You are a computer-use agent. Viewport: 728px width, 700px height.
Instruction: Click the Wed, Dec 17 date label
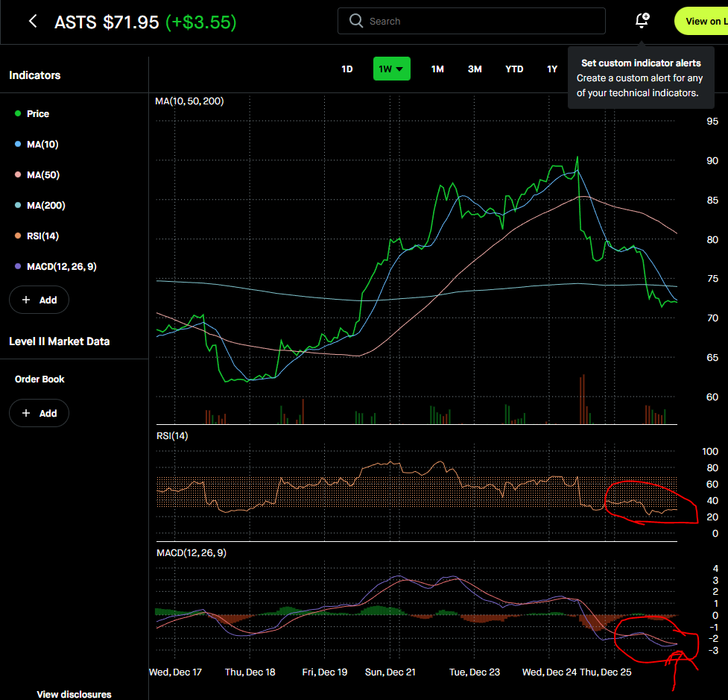pyautogui.click(x=176, y=672)
